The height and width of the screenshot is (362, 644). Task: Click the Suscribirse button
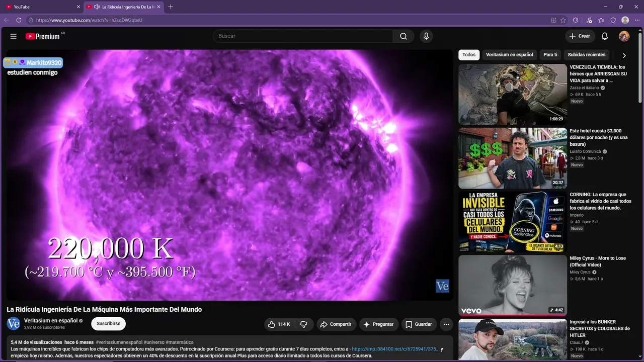coord(108,324)
